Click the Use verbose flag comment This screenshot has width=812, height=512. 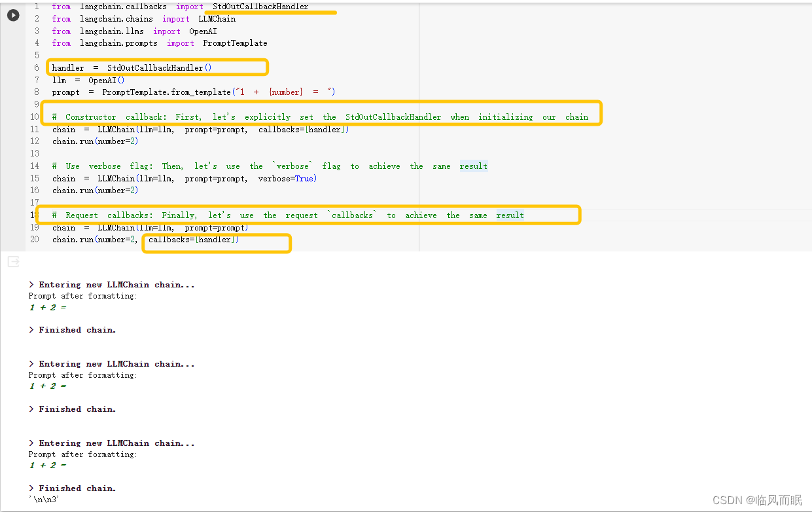(270, 166)
